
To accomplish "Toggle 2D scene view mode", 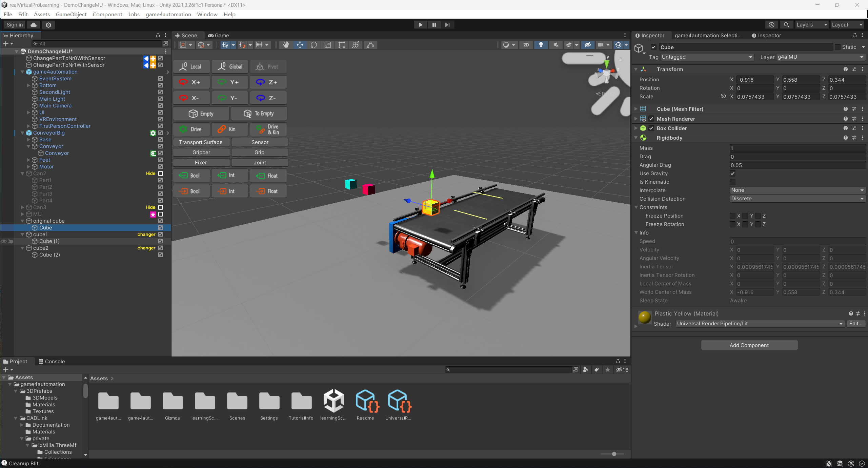I will 526,45.
